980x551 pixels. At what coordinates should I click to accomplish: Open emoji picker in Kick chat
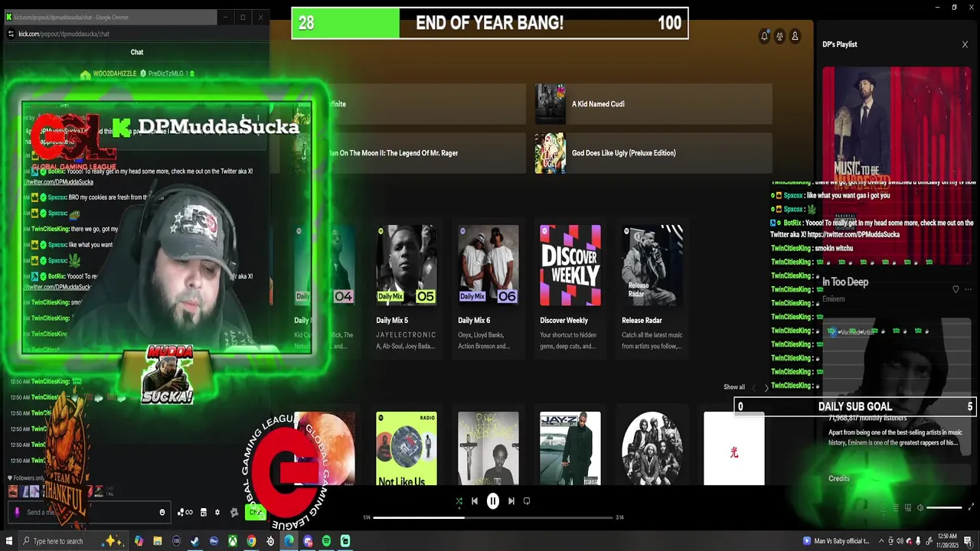click(162, 512)
